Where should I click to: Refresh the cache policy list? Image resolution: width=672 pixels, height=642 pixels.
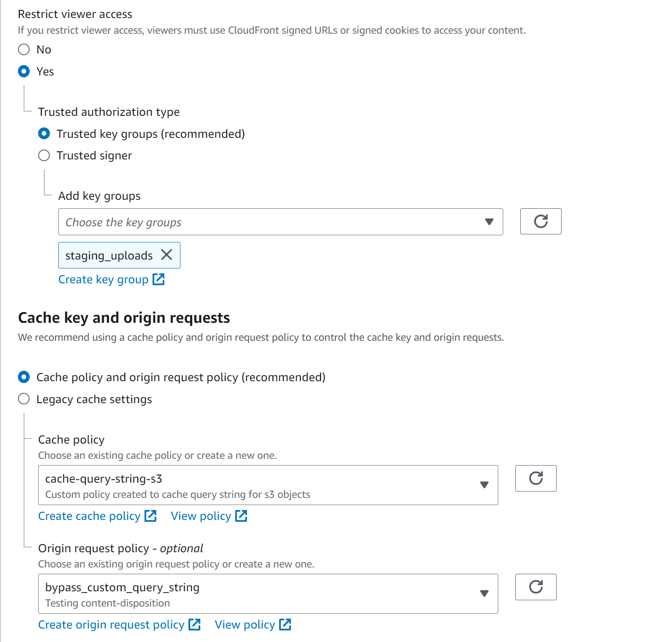click(536, 478)
